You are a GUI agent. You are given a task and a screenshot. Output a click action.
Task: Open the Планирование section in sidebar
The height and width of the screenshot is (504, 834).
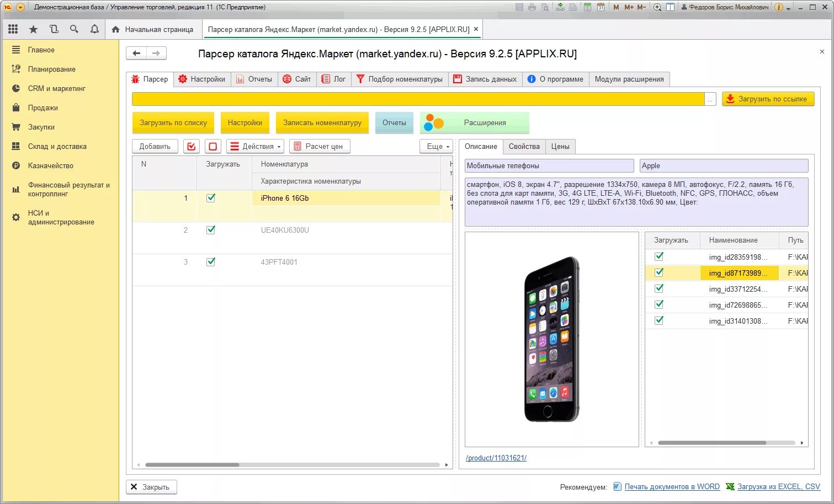click(52, 69)
